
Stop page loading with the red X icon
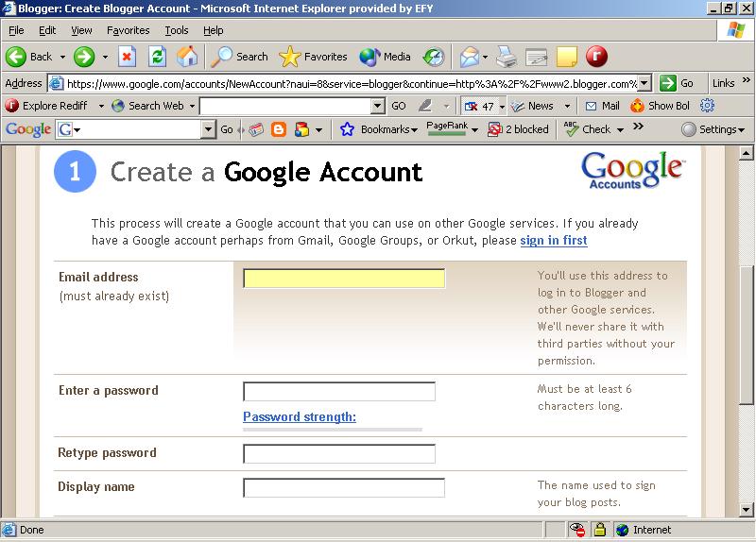click(x=127, y=57)
